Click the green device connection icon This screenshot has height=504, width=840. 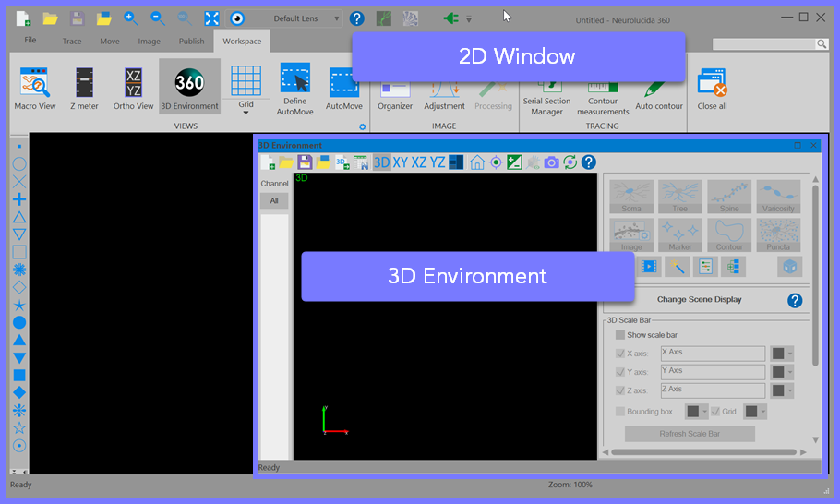click(x=450, y=18)
